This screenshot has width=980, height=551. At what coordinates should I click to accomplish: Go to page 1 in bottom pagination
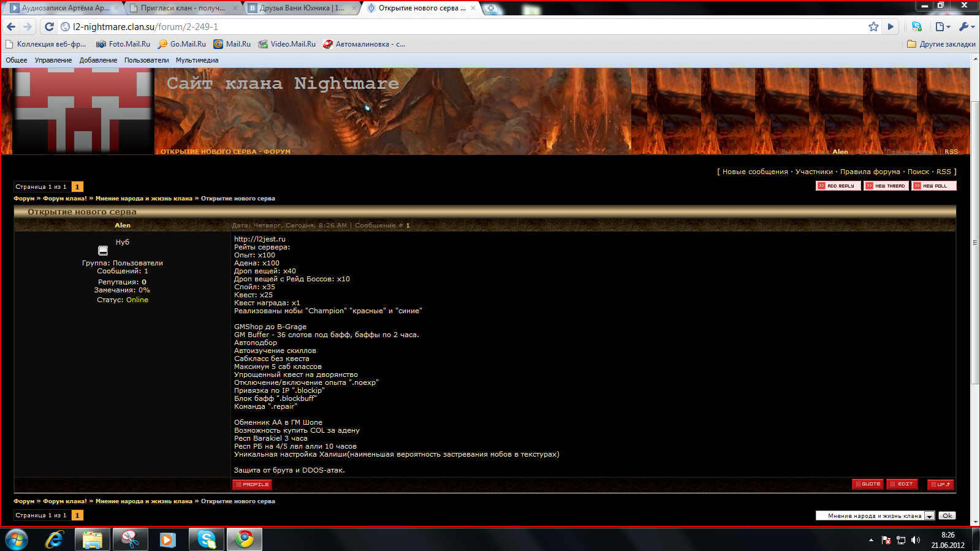pyautogui.click(x=77, y=515)
